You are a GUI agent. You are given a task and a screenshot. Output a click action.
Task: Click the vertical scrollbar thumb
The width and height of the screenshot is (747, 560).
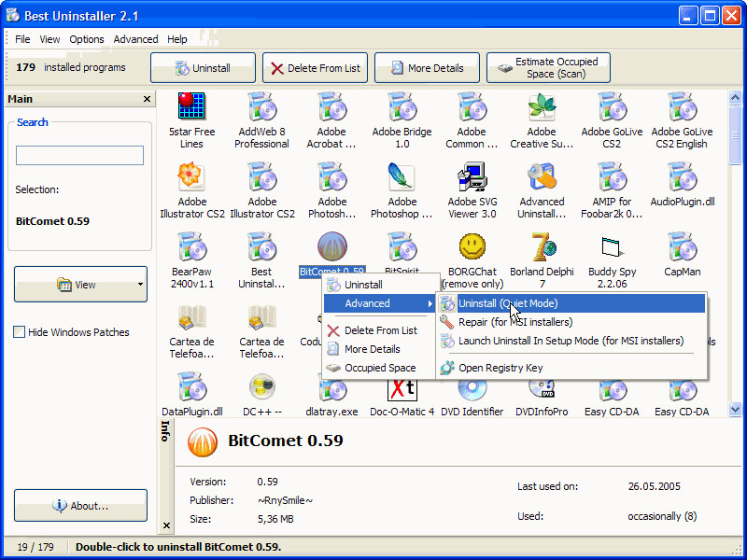coord(735,135)
